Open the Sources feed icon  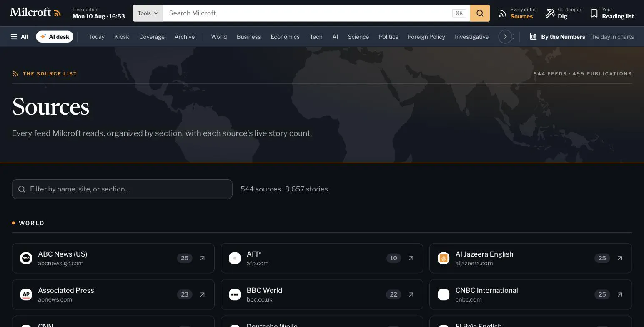503,13
